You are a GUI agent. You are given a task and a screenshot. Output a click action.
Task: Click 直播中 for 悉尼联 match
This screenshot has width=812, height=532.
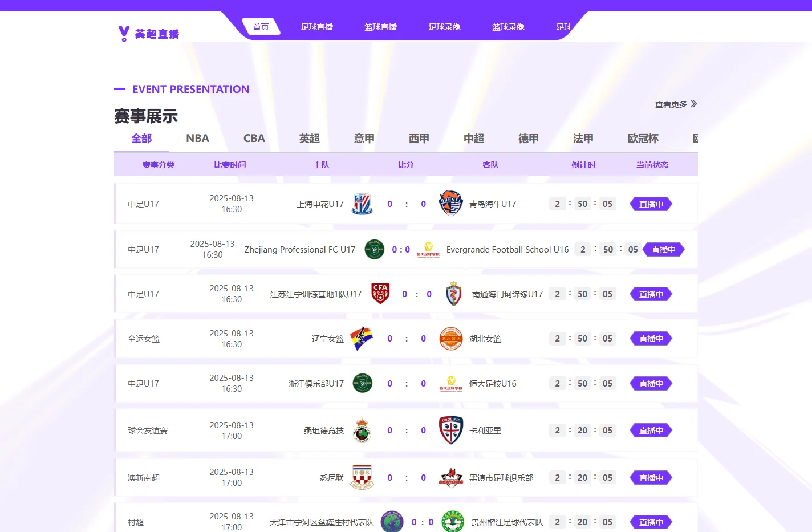point(651,478)
